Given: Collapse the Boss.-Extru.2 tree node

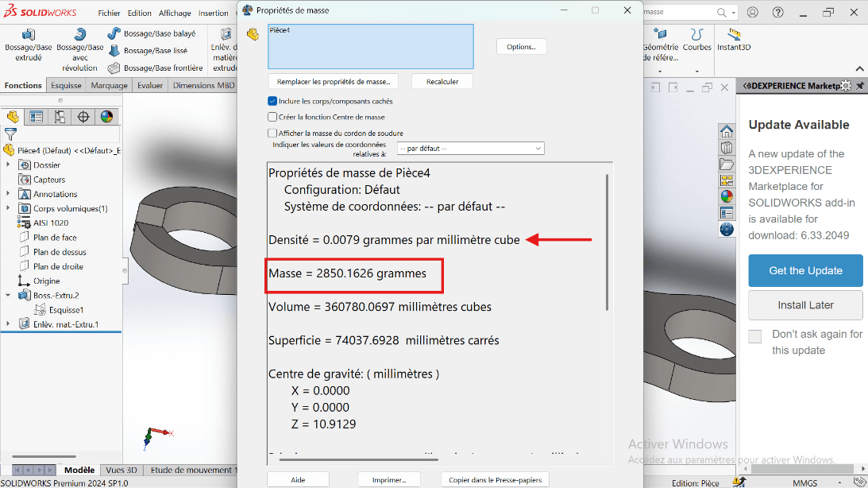Looking at the screenshot, I should pos(8,296).
